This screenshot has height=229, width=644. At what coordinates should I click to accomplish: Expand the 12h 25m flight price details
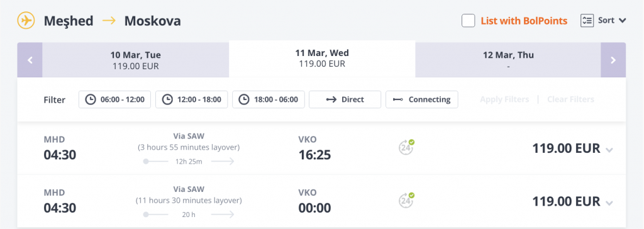609,150
